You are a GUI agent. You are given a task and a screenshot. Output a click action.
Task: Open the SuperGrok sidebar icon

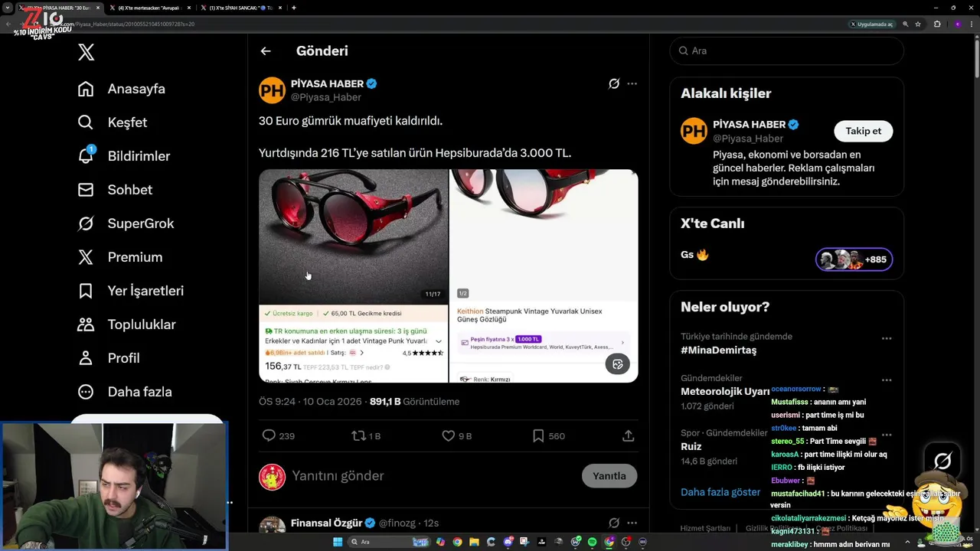click(86, 223)
